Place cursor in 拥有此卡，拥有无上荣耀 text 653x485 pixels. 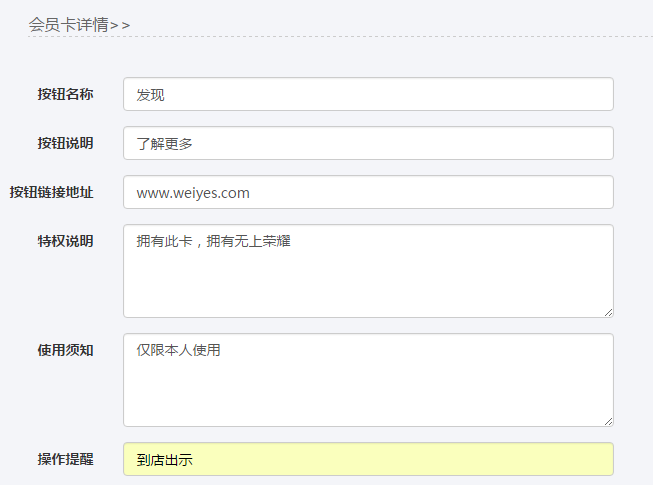213,241
